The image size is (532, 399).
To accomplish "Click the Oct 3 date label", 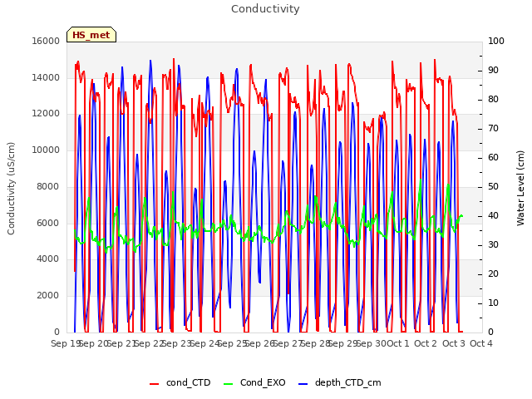I will (454, 343).
